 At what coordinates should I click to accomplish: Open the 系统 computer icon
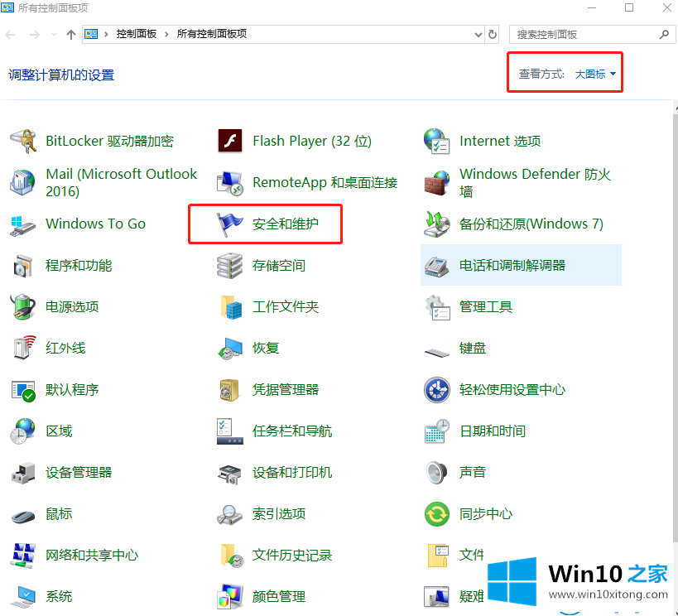coord(22,596)
